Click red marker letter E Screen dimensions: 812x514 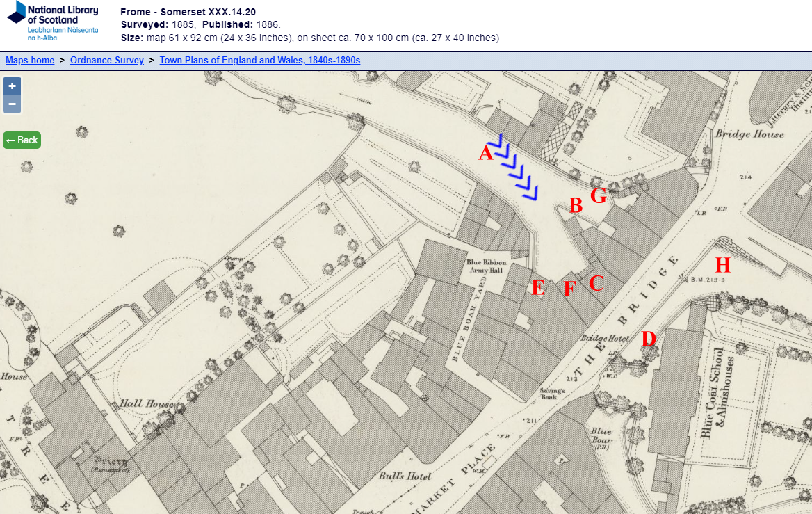539,287
